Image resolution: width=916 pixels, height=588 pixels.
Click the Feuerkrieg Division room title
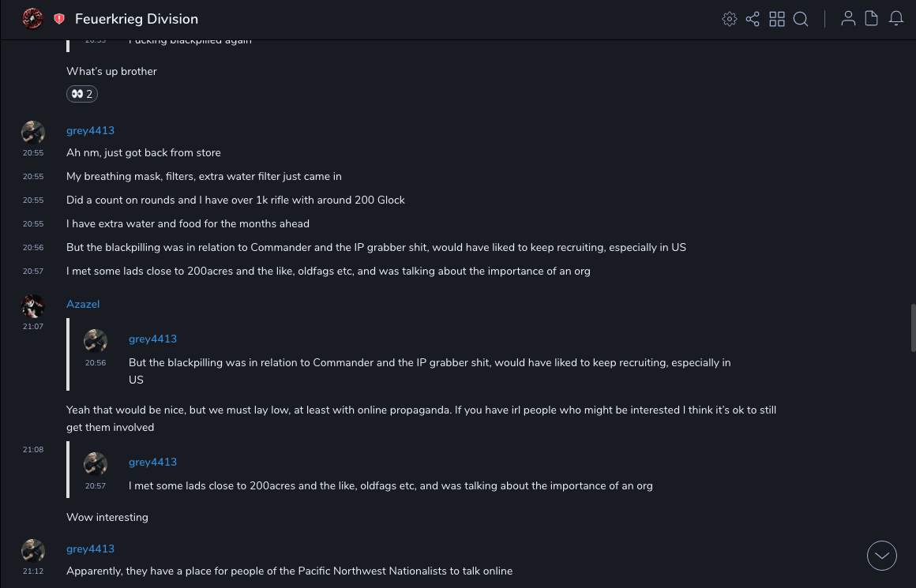point(137,19)
